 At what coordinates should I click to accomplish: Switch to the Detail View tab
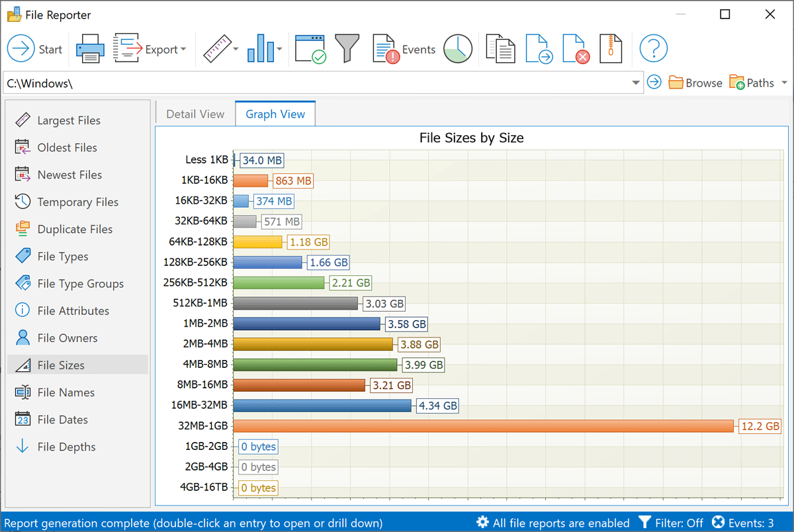(x=195, y=114)
